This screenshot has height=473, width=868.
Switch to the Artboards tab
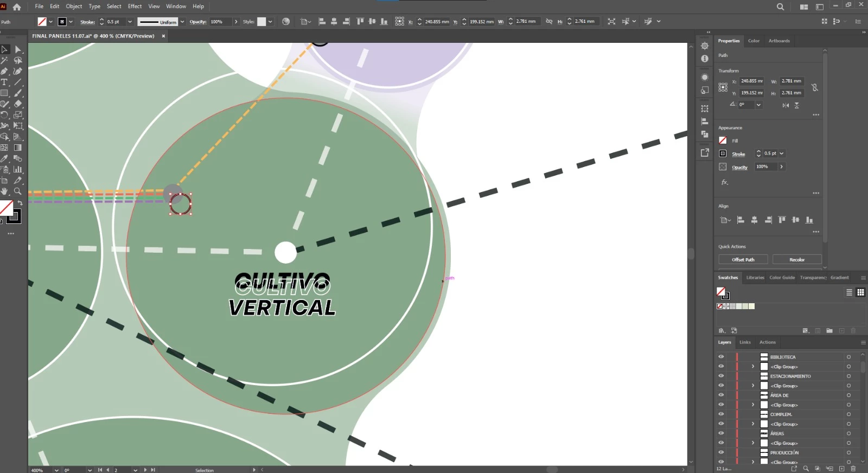(779, 41)
